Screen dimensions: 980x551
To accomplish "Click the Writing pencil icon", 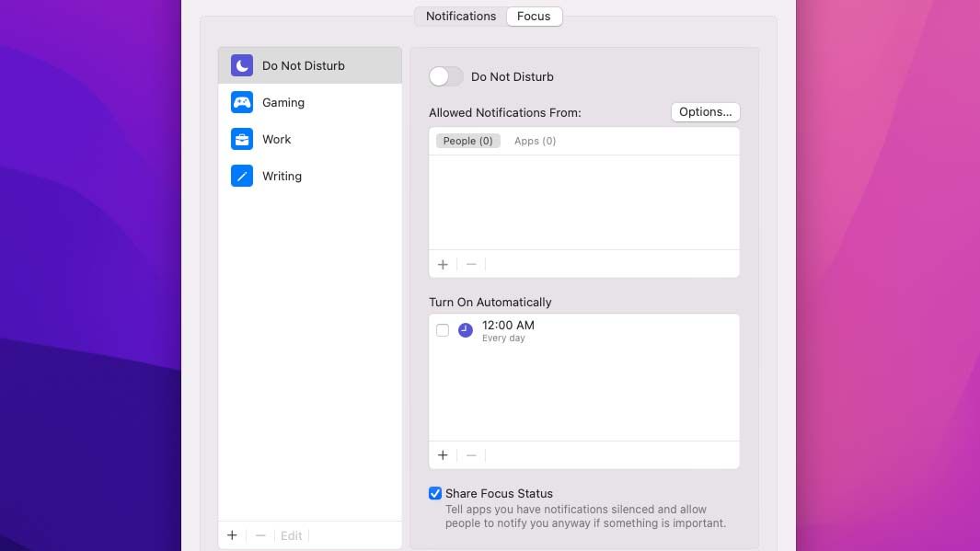I will [x=241, y=175].
